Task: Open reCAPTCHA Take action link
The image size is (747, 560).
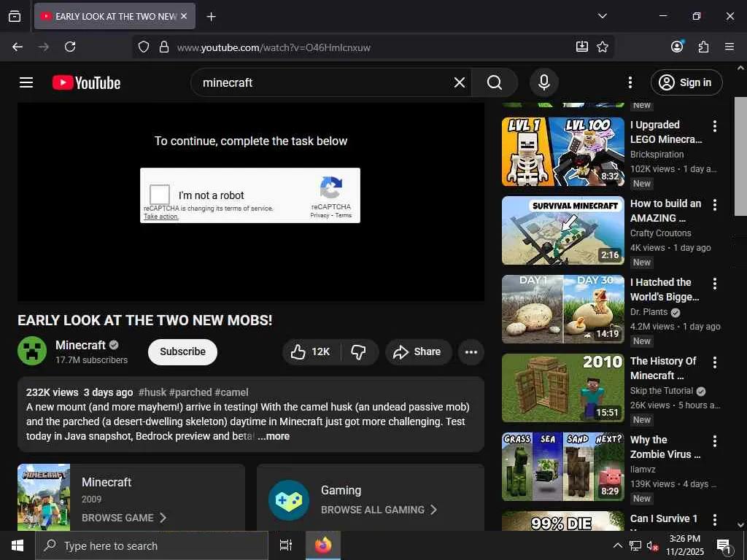Action: (x=161, y=217)
